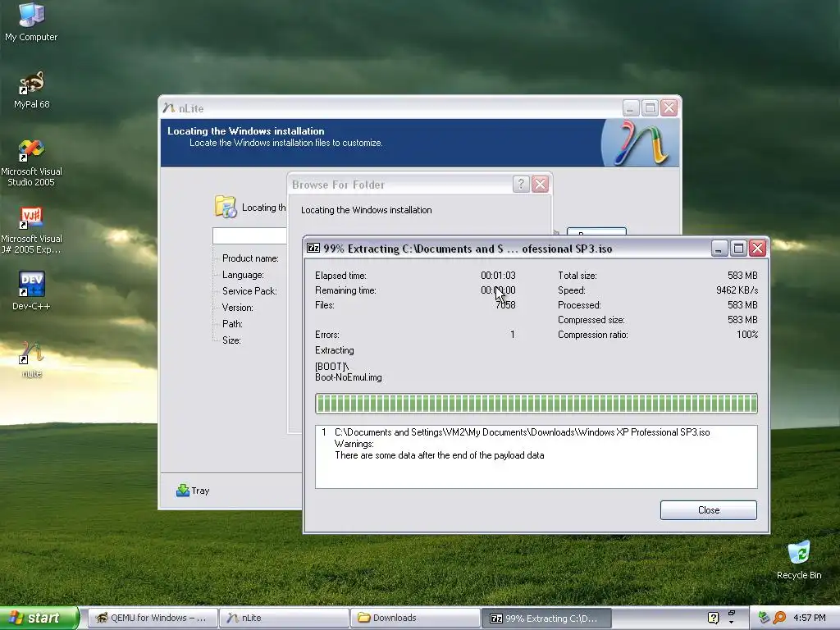Click the Boot-NoEmul.img file name
The height and width of the screenshot is (630, 840).
pos(348,377)
